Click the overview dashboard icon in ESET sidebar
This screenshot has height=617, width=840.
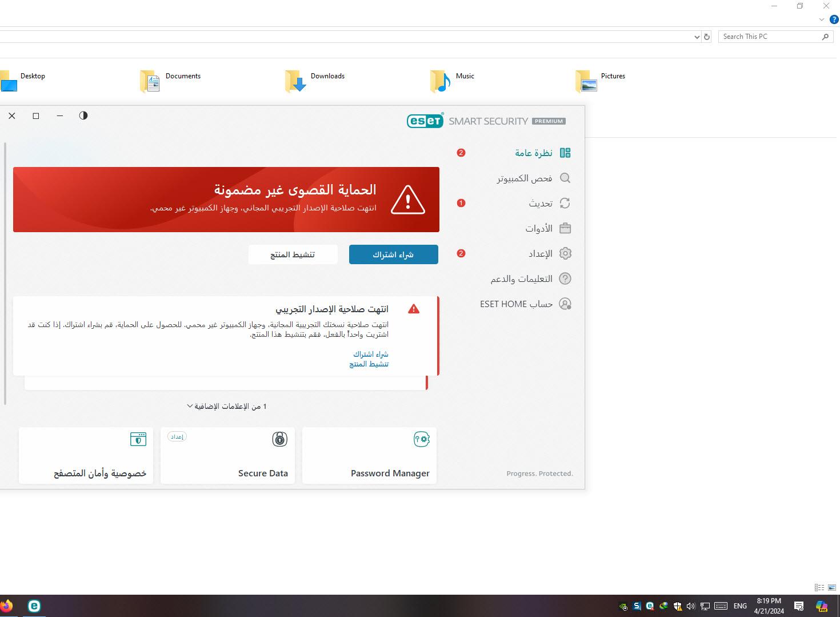(x=565, y=153)
